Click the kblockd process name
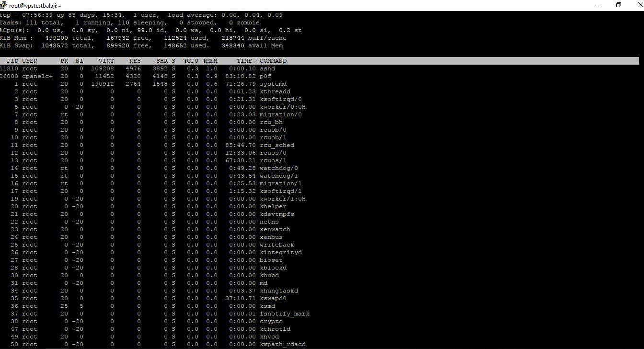 (x=273, y=268)
